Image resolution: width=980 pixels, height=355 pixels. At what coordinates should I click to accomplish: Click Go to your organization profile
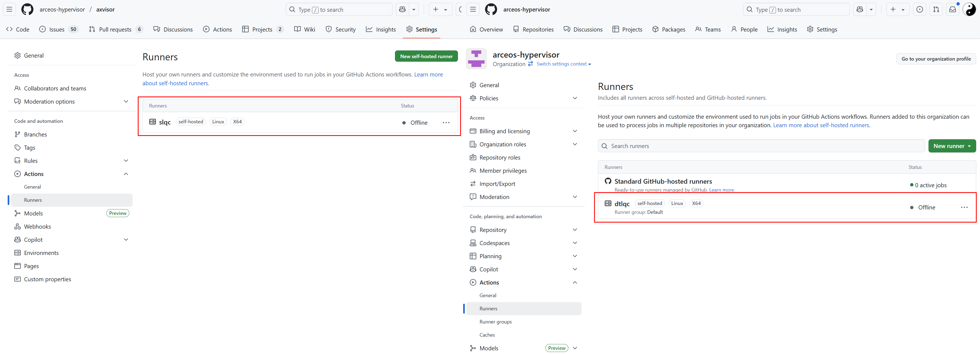(x=936, y=59)
